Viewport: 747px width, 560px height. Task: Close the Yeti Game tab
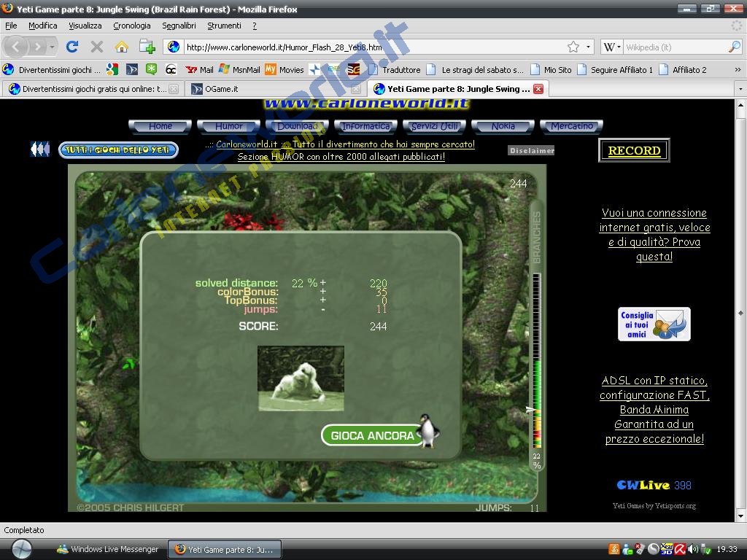538,88
